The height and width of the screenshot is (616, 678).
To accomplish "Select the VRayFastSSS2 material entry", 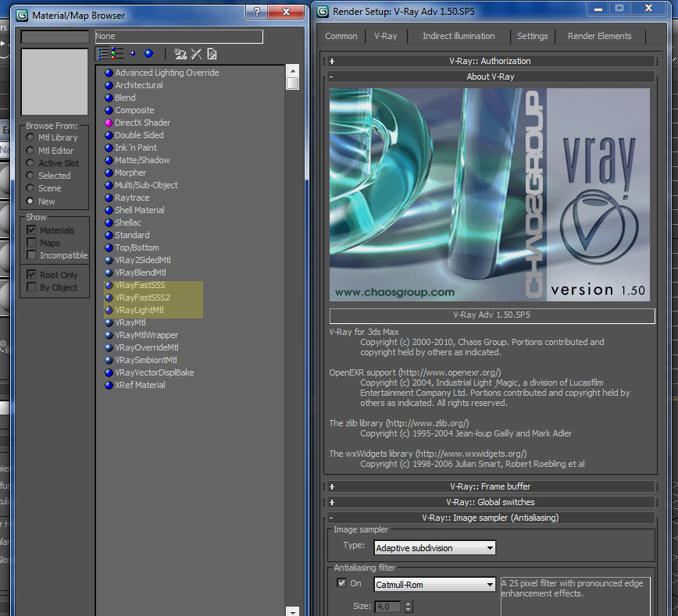I will (142, 297).
